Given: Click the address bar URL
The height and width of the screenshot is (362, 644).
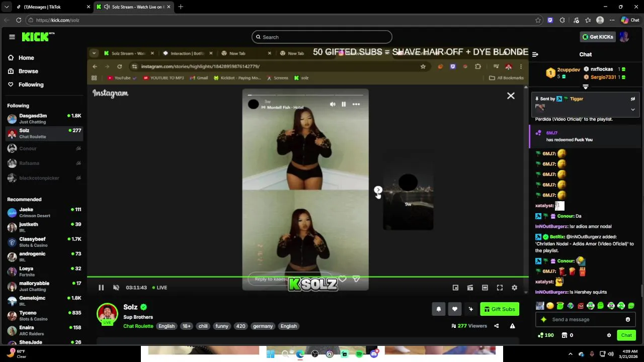Looking at the screenshot, I should point(57,20).
